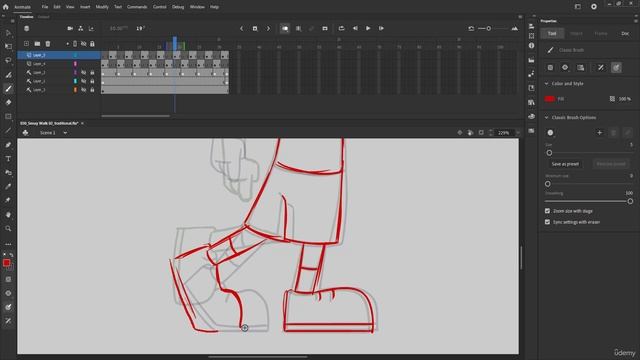Screen dimensions: 640x360
Task: Select the Zoom magnifier tool
Action: (8, 229)
